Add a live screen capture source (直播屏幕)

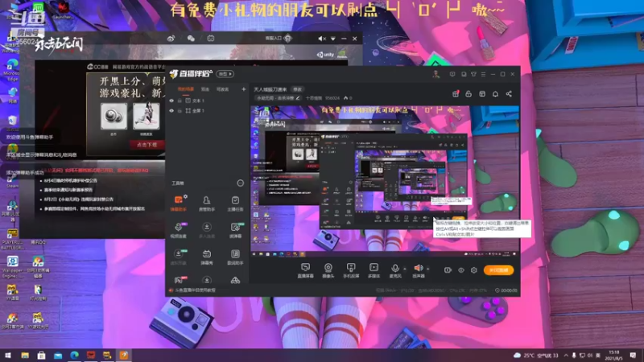pyautogui.click(x=305, y=271)
